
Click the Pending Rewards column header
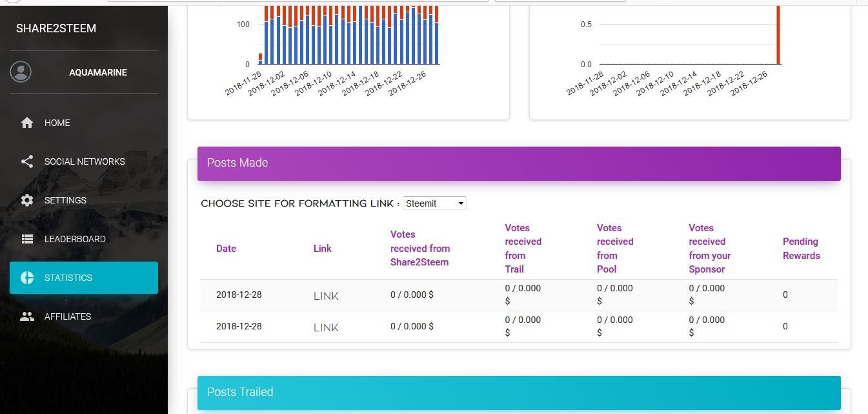click(x=802, y=249)
